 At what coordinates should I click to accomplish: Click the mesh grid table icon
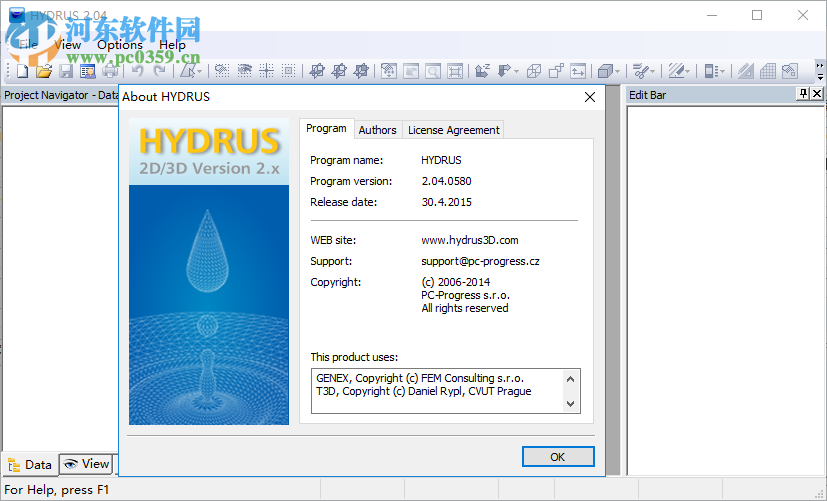[x=767, y=71]
